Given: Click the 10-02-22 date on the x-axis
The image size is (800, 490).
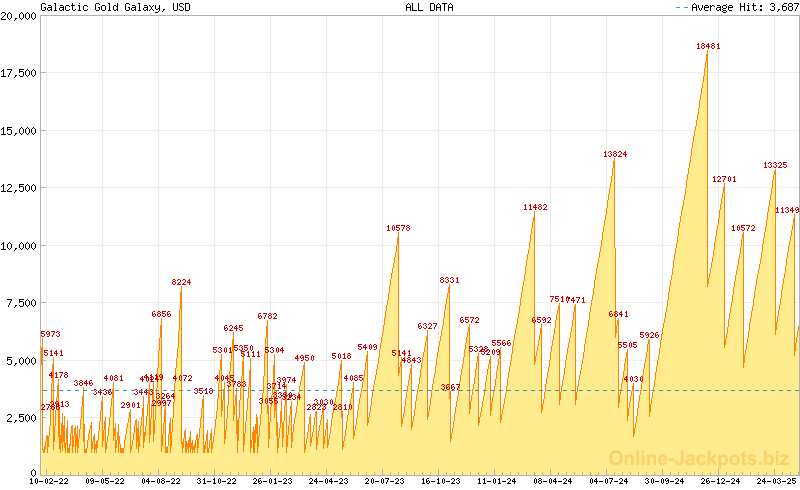Looking at the screenshot, I should coord(49,481).
